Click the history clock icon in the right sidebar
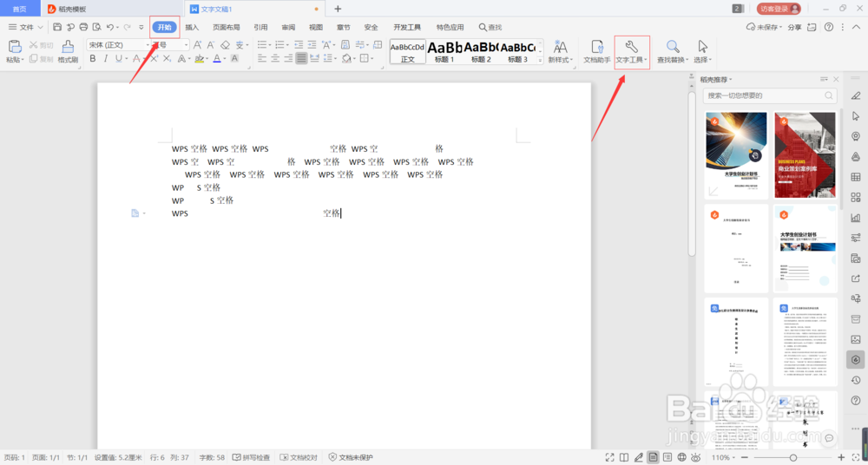The width and height of the screenshot is (868, 465). 856,380
